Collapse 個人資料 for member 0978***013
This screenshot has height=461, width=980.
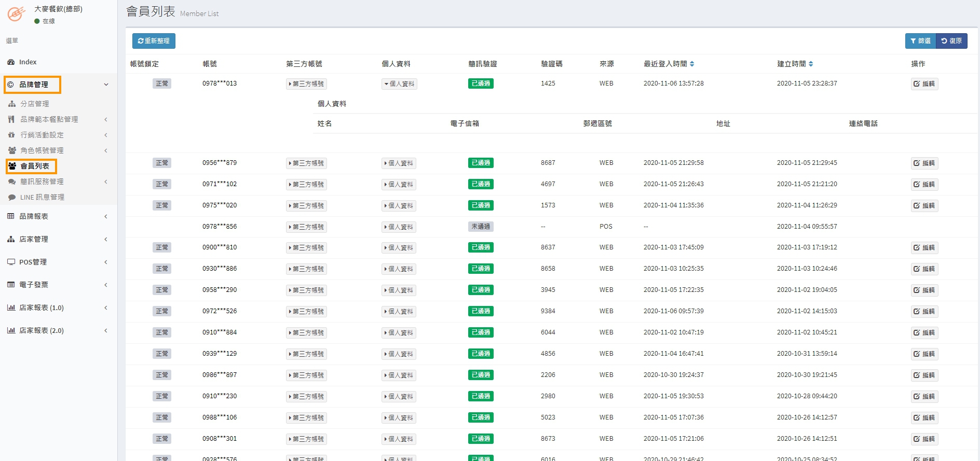[399, 84]
